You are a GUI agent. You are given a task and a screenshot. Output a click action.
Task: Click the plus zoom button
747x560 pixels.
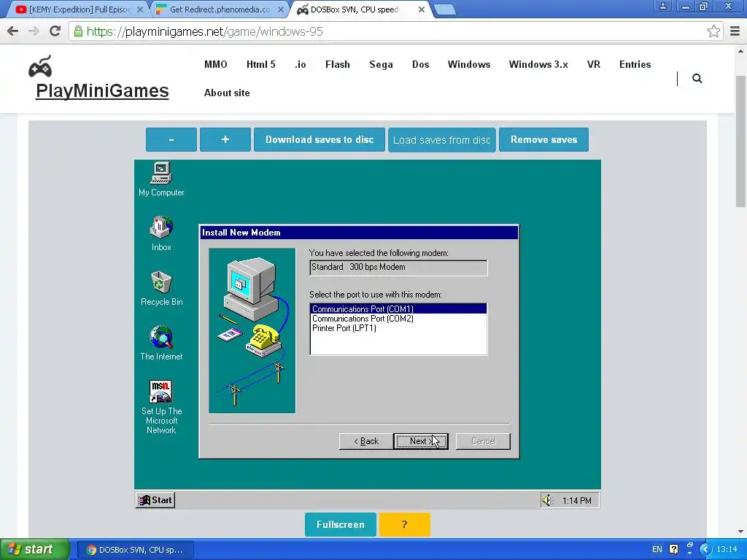(x=225, y=139)
